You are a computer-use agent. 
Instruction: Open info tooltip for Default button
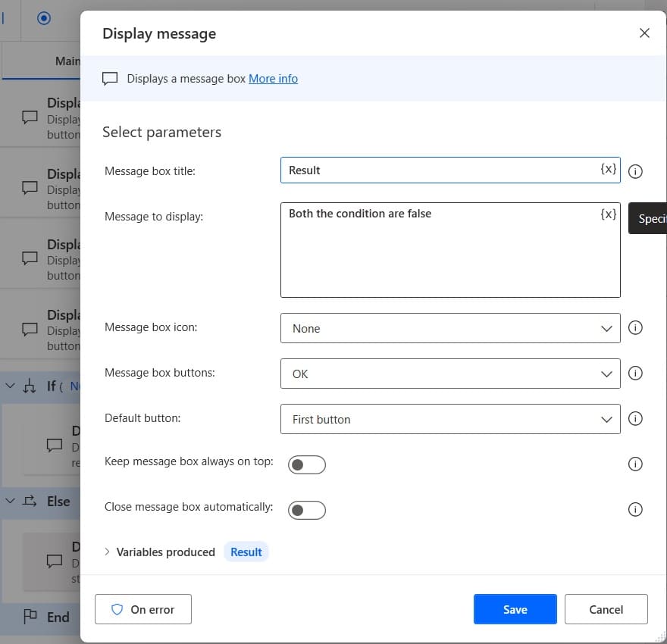[x=635, y=419]
